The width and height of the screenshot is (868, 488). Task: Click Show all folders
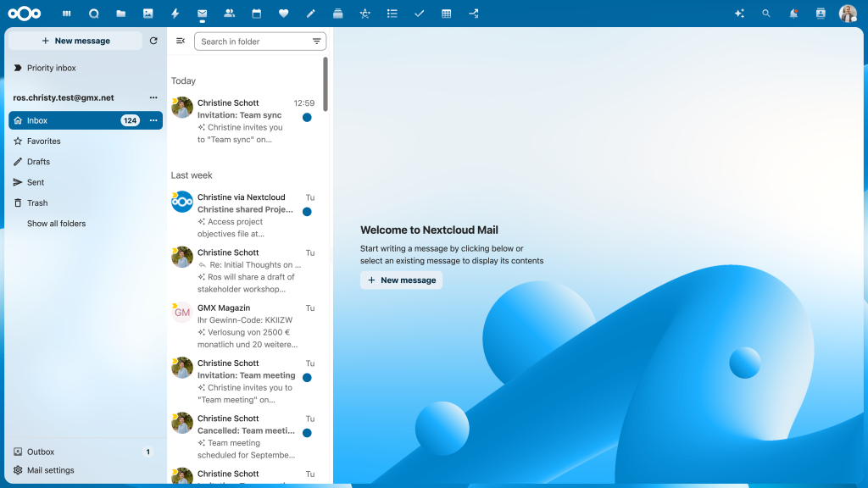tap(56, 223)
